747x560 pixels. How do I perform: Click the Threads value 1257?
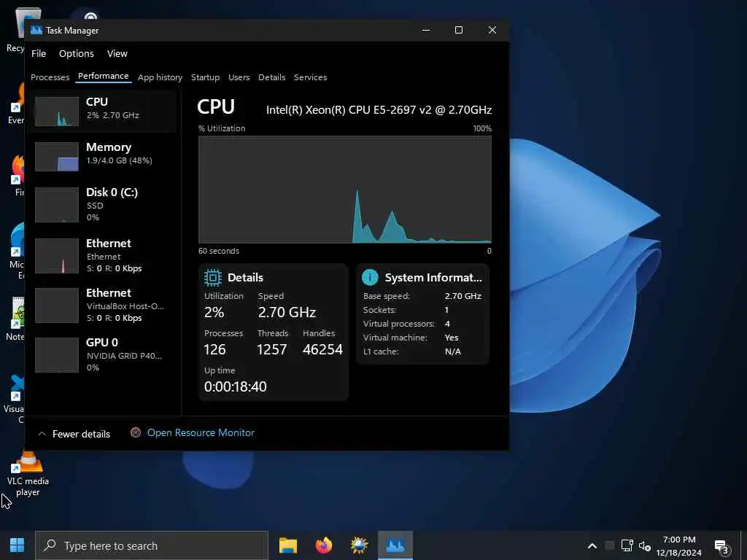(271, 349)
